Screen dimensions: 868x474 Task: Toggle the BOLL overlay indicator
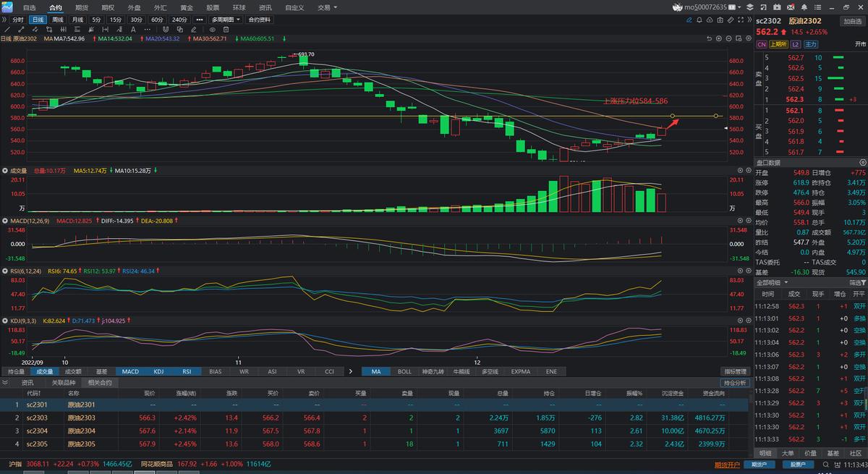pyautogui.click(x=404, y=372)
